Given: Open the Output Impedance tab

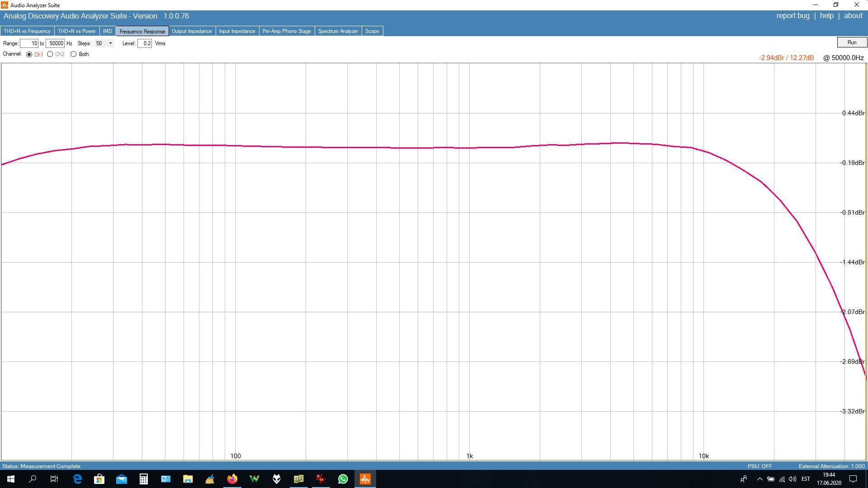Looking at the screenshot, I should [x=192, y=31].
